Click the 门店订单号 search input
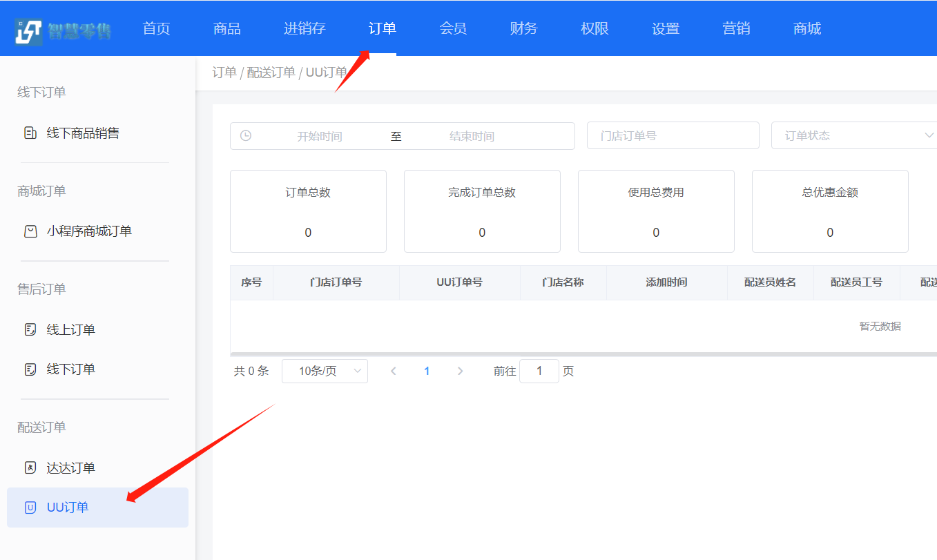Viewport: 937px width, 560px height. coord(673,135)
